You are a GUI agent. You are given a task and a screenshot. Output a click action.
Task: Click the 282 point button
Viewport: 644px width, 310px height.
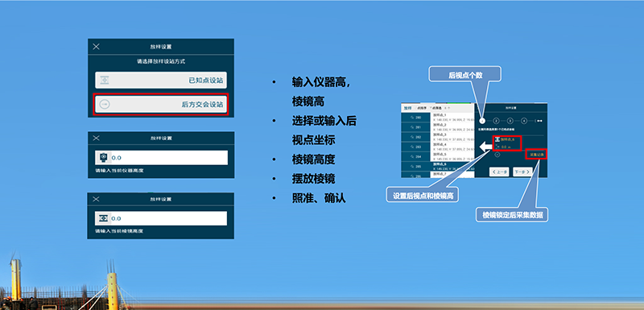click(415, 137)
